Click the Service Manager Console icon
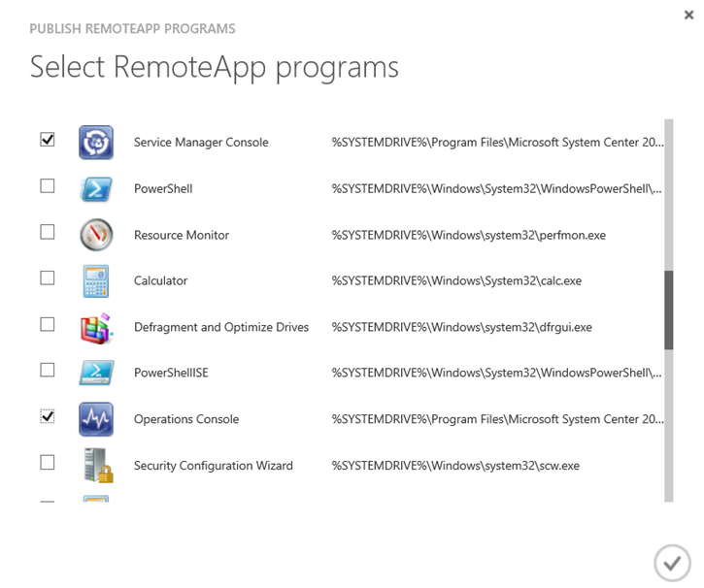Viewport: 704px width, 588px height. point(96,143)
